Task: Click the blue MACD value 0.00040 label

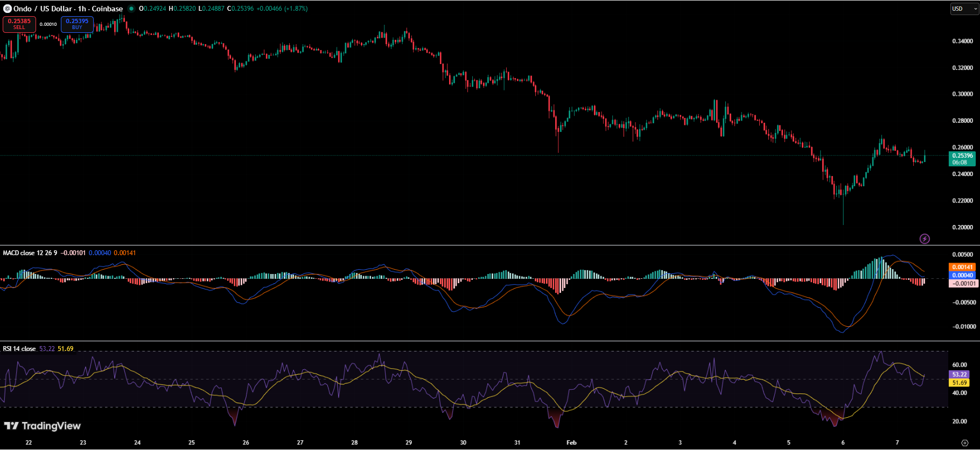Action: pyautogui.click(x=962, y=275)
